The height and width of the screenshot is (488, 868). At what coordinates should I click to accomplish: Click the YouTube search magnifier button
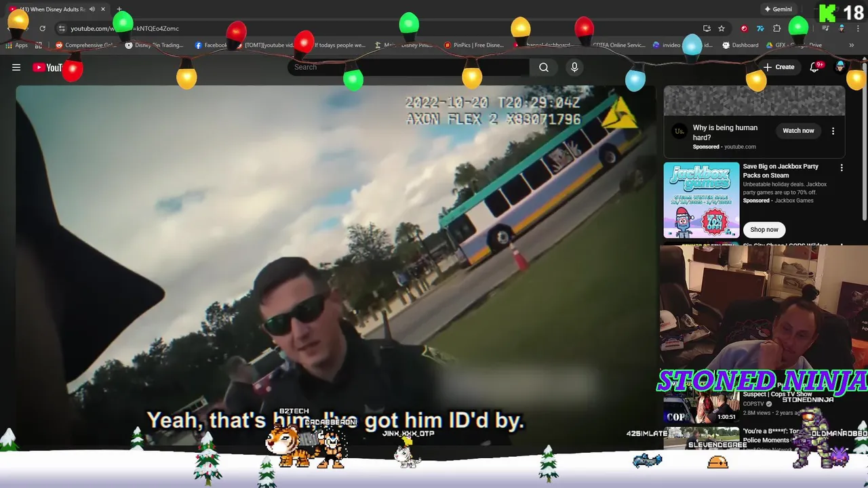tap(544, 67)
